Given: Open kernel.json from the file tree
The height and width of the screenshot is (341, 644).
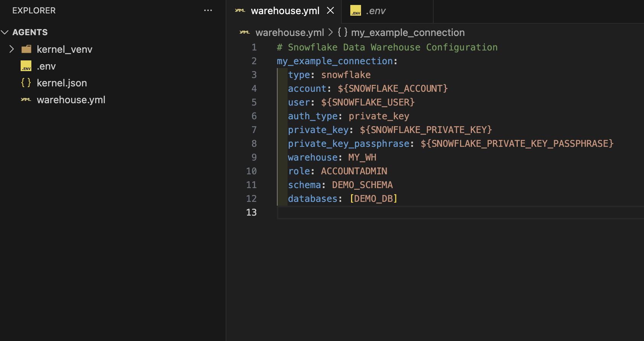Looking at the screenshot, I should [x=62, y=83].
